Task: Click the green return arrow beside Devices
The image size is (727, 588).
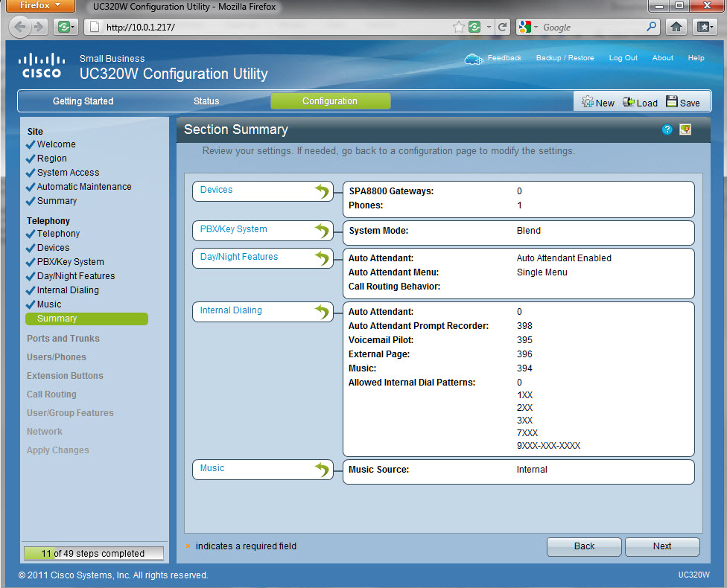Action: click(322, 192)
